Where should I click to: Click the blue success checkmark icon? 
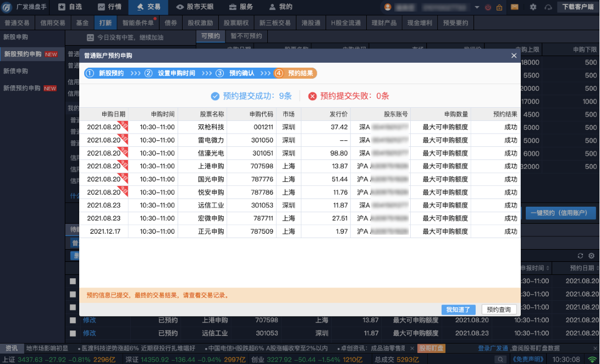click(x=215, y=96)
